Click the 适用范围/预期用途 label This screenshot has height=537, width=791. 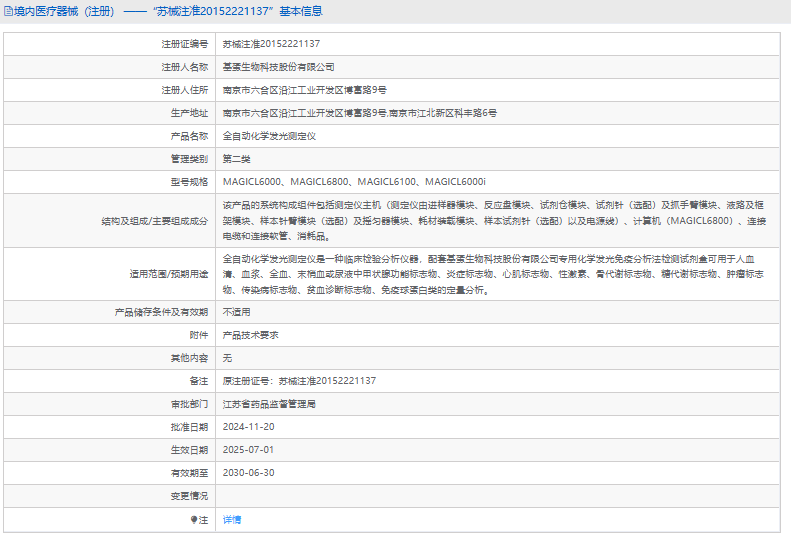pyautogui.click(x=169, y=274)
